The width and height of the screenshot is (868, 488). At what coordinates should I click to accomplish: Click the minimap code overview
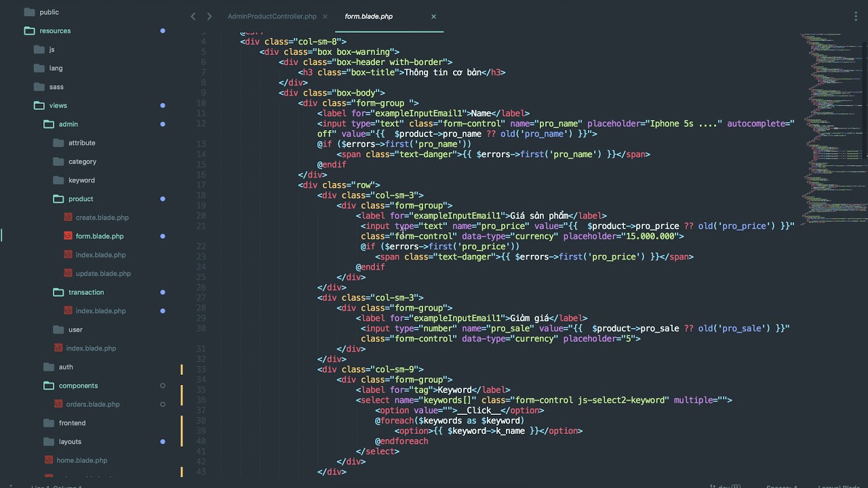pyautogui.click(x=833, y=129)
